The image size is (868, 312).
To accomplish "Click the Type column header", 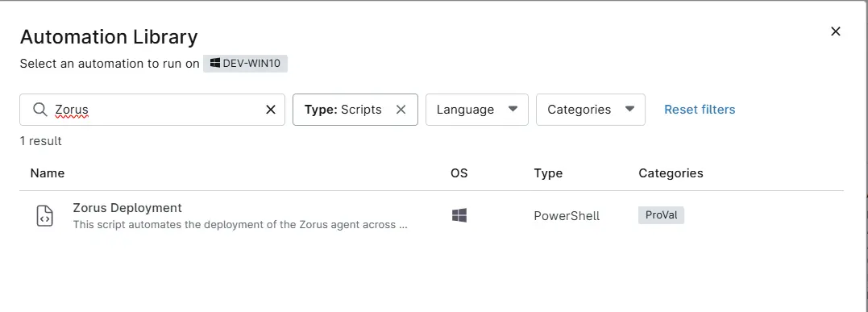I will click(x=548, y=173).
